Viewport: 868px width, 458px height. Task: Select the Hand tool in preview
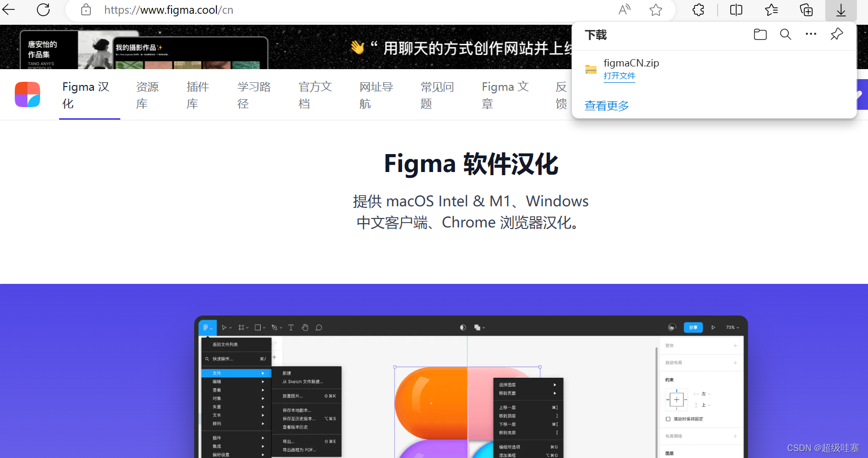click(x=305, y=328)
